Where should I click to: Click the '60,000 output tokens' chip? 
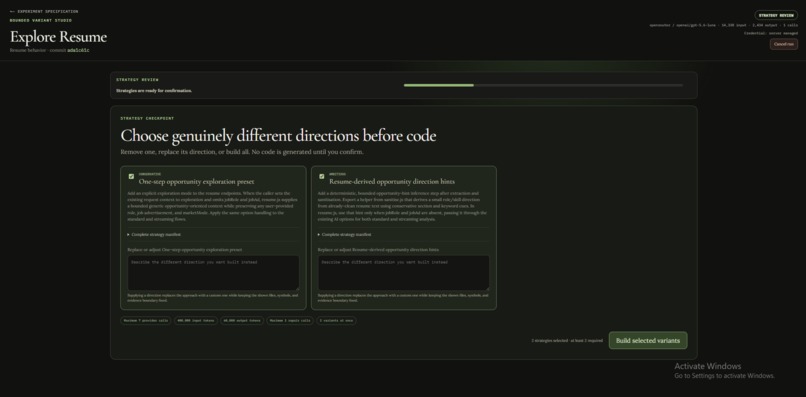[242, 320]
